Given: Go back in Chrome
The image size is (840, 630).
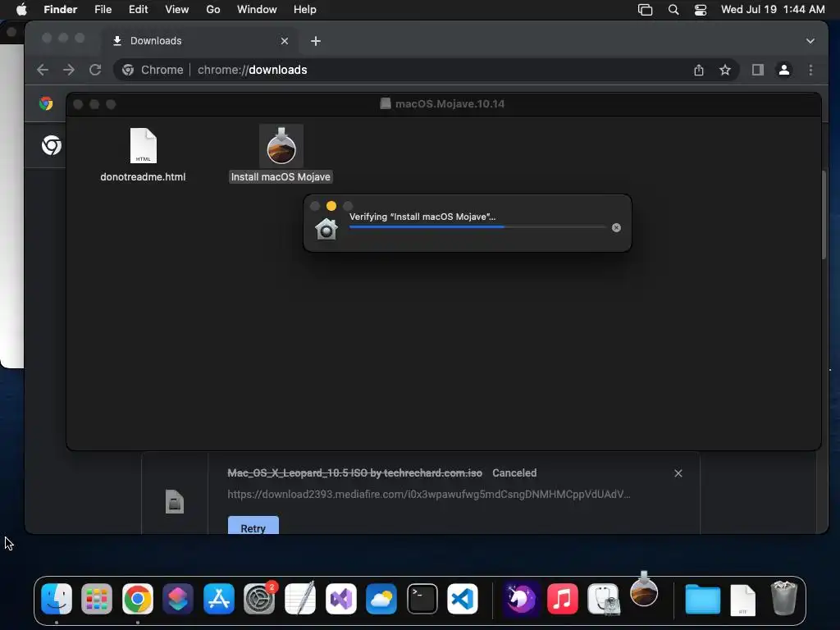Looking at the screenshot, I should [43, 70].
